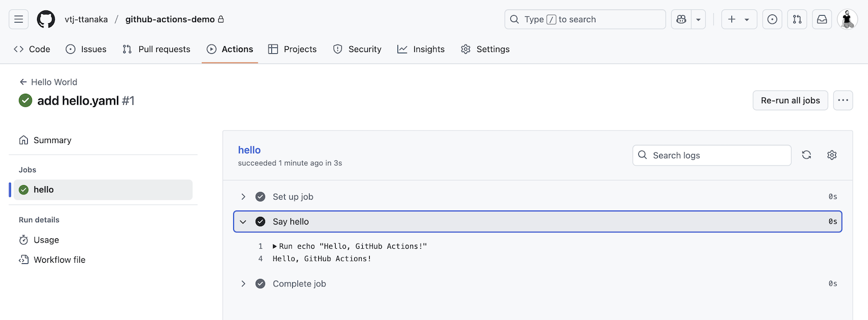Refresh the job logs
868x320 pixels.
[806, 155]
